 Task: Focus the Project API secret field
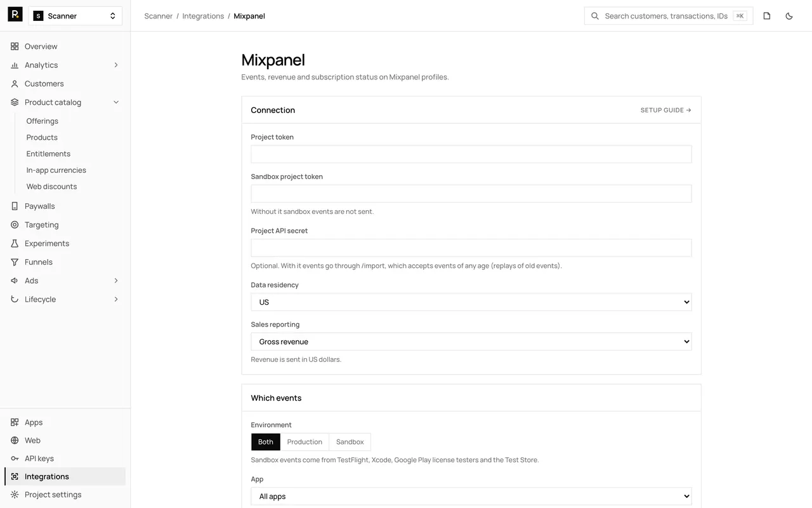[x=471, y=248]
